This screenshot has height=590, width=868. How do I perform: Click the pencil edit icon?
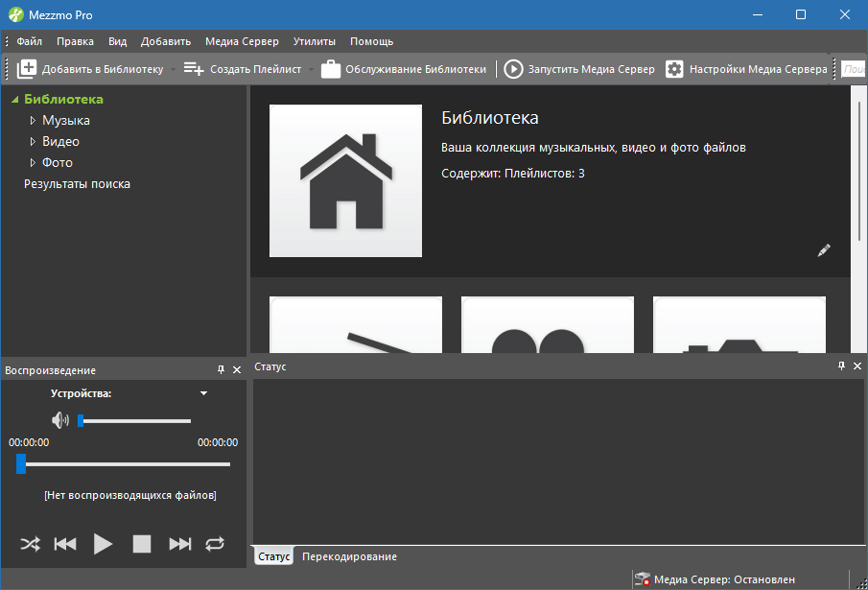(824, 250)
